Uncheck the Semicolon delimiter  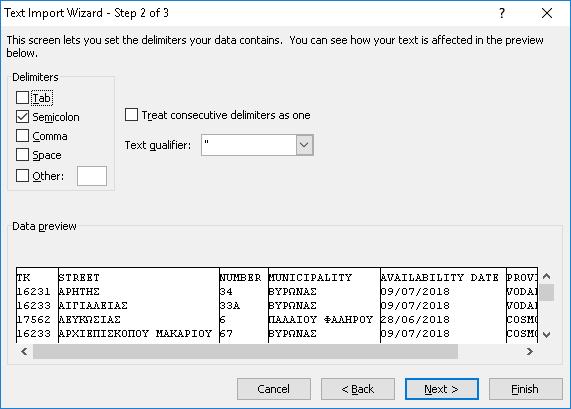(23, 117)
